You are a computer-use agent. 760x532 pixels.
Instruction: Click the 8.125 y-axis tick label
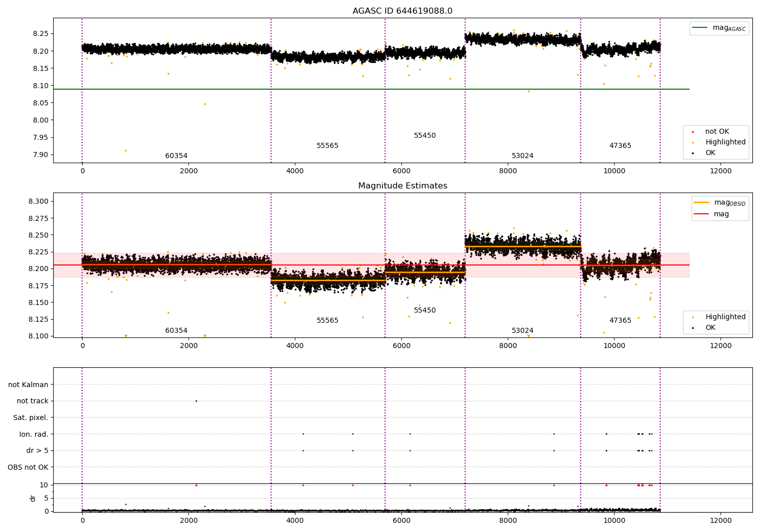pyautogui.click(x=39, y=320)
